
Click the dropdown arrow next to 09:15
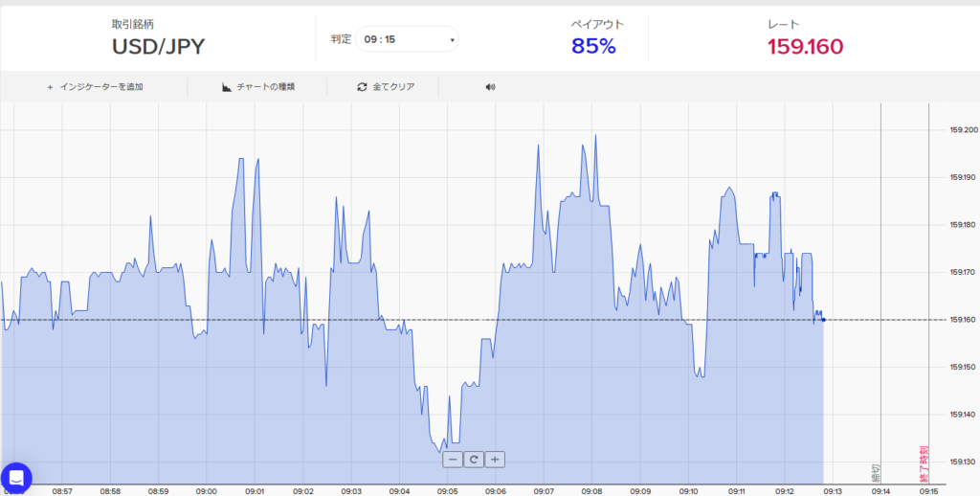452,40
